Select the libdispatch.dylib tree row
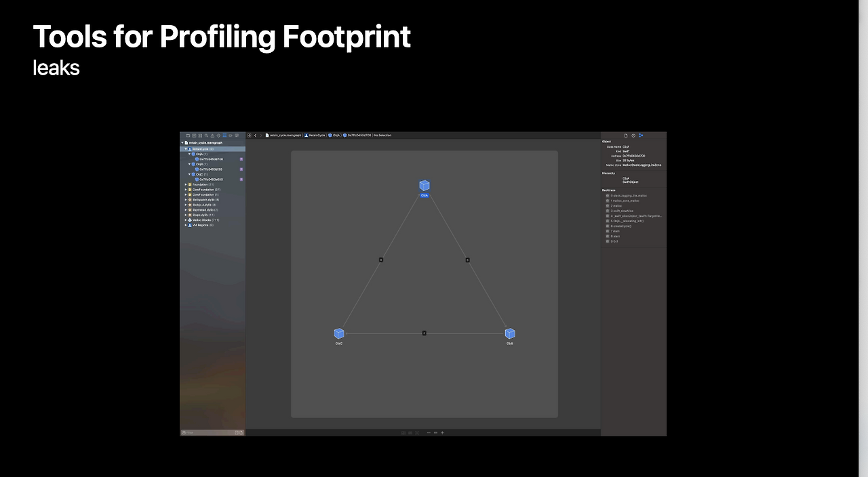The height and width of the screenshot is (477, 868). [x=212, y=200]
